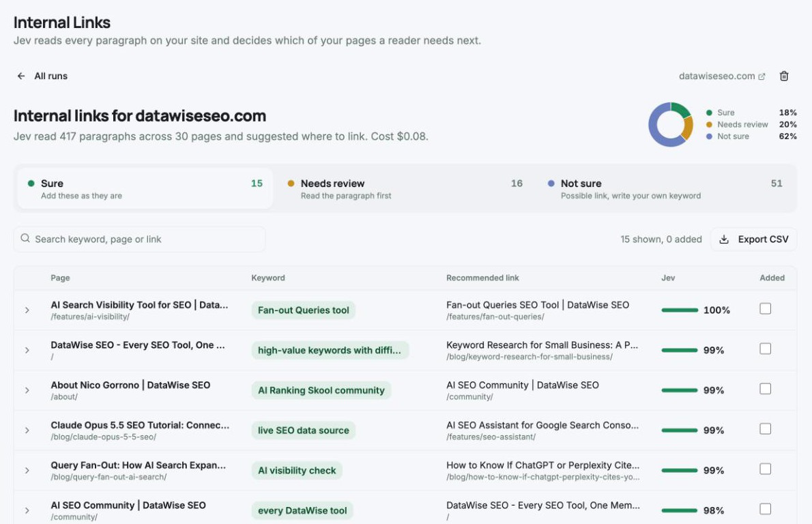Switch to the Sure tab

pyautogui.click(x=145, y=188)
